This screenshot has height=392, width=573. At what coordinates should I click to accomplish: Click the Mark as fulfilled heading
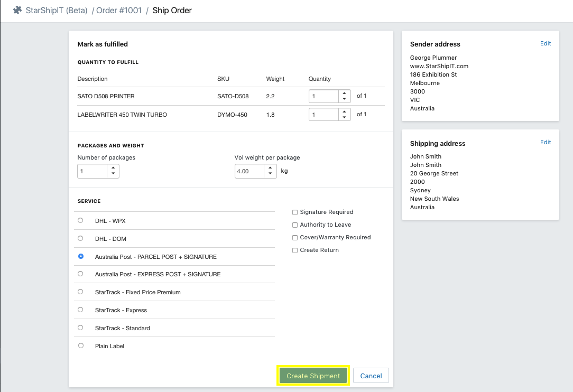(x=103, y=44)
